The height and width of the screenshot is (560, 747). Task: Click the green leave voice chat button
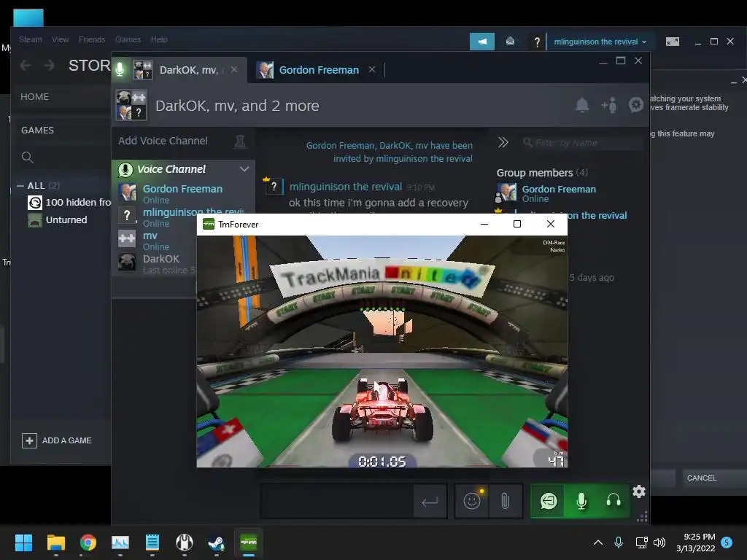[x=548, y=501]
